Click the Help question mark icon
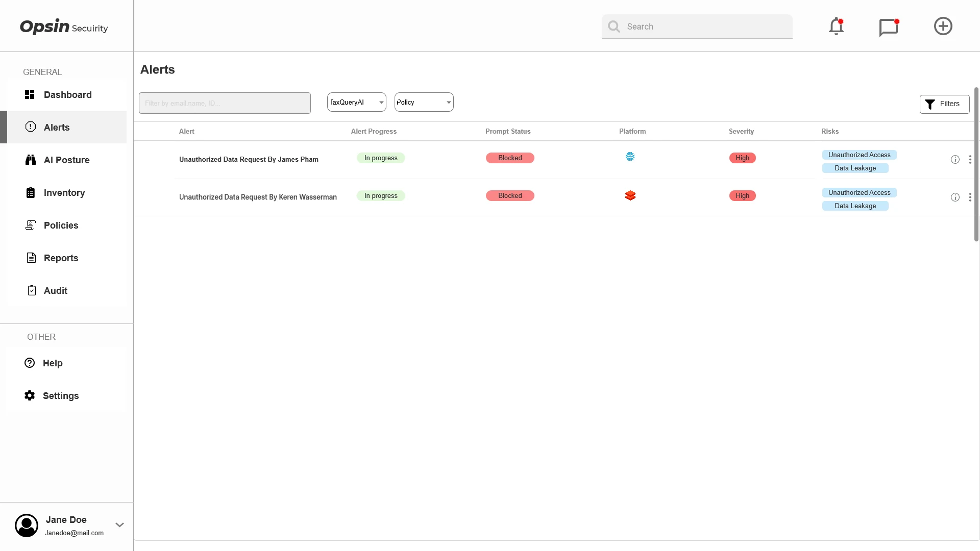The height and width of the screenshot is (551, 980). [30, 363]
